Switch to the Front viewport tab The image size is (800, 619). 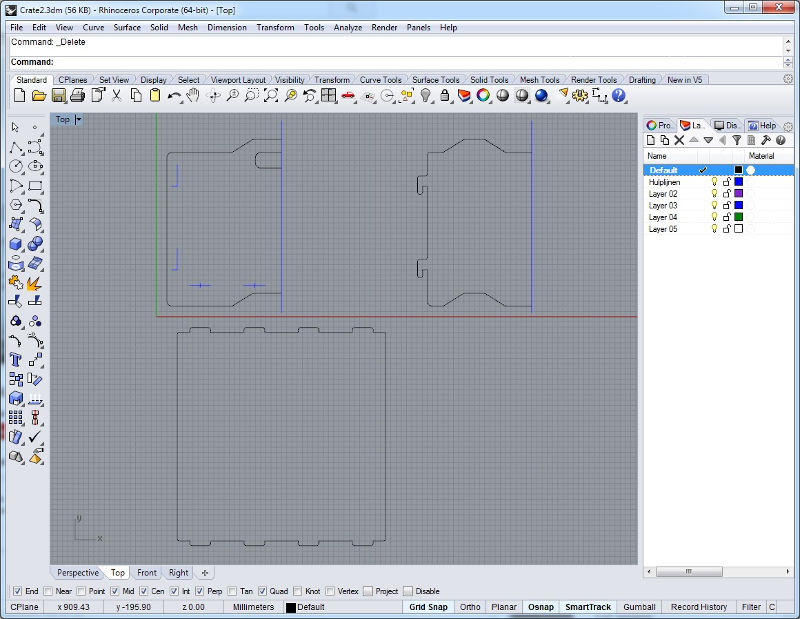coord(147,573)
